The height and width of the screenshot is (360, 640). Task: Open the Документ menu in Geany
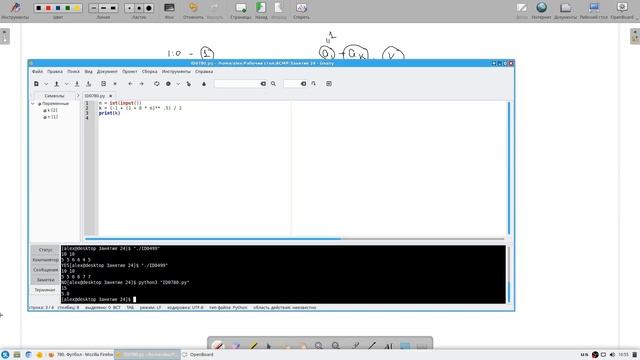click(x=107, y=71)
